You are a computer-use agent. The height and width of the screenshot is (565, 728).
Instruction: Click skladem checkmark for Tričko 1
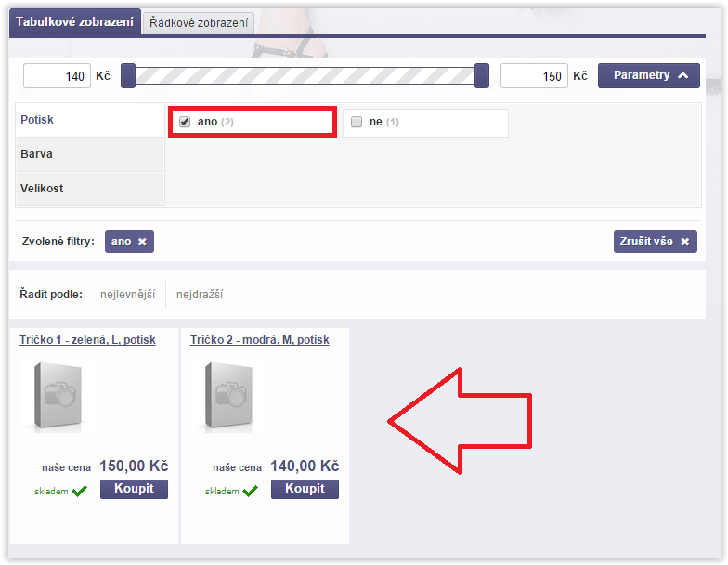(x=80, y=491)
